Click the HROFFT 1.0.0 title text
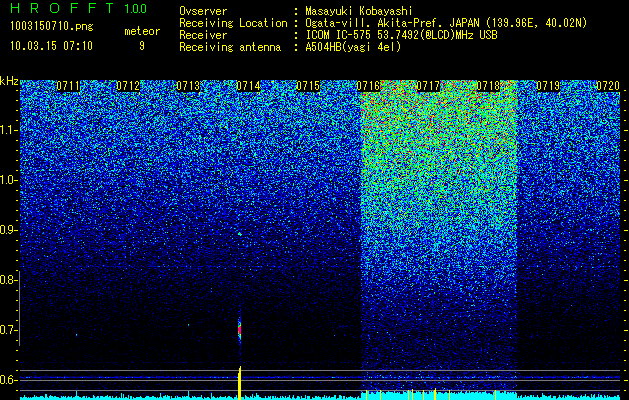 [x=79, y=8]
